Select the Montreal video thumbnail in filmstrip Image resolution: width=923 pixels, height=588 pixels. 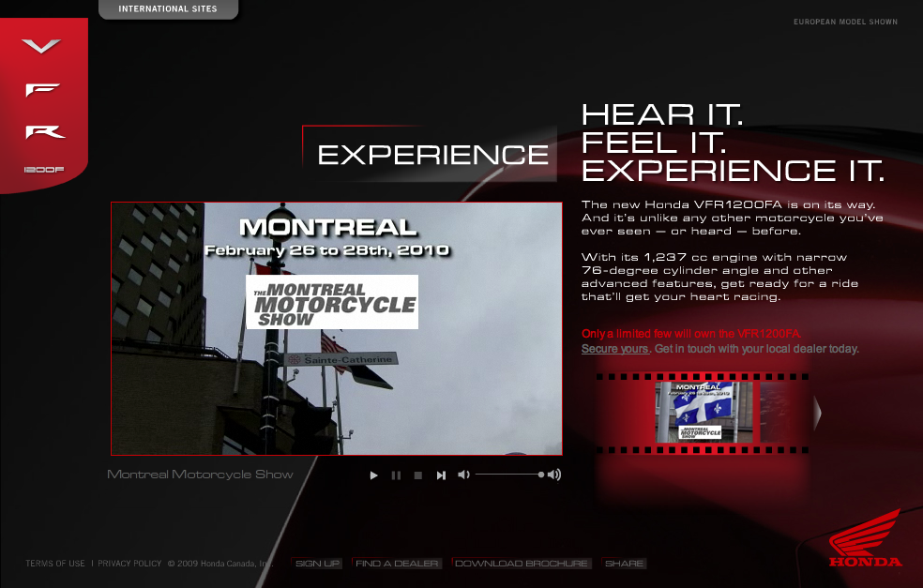click(704, 413)
